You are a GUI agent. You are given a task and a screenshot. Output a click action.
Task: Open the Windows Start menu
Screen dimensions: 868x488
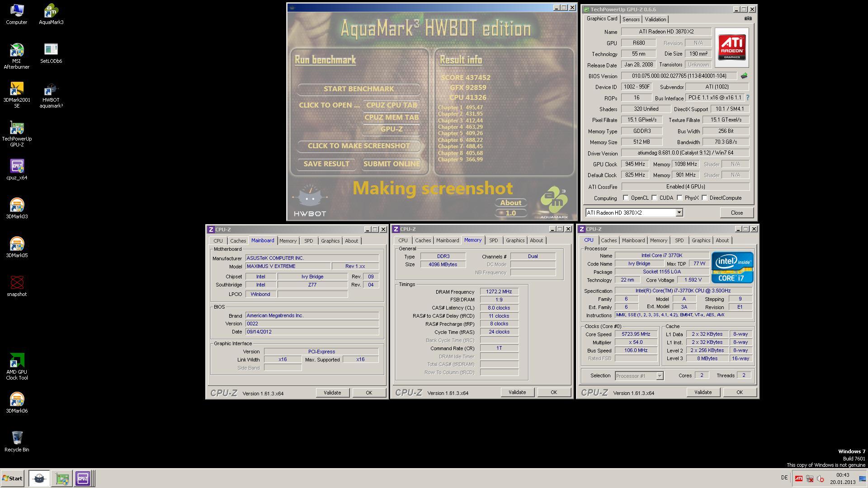coord(12,478)
